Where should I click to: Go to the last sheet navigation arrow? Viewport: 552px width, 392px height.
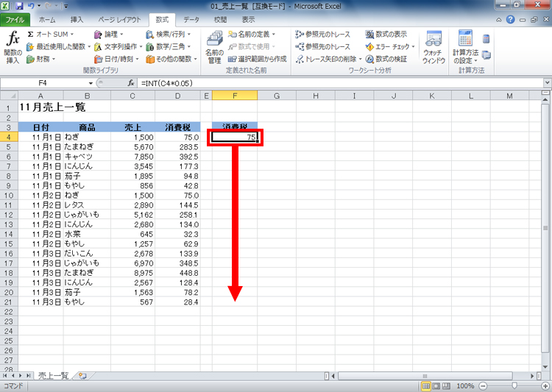[x=29, y=376]
